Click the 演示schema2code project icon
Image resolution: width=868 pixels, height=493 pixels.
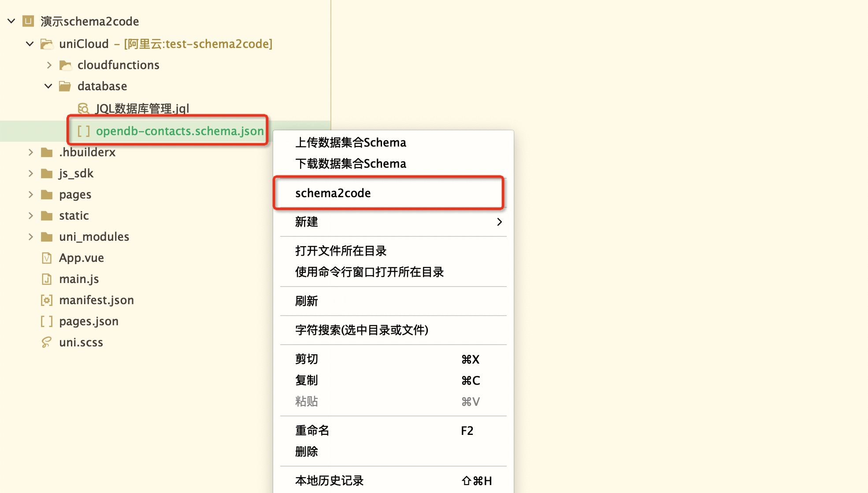pyautogui.click(x=28, y=21)
